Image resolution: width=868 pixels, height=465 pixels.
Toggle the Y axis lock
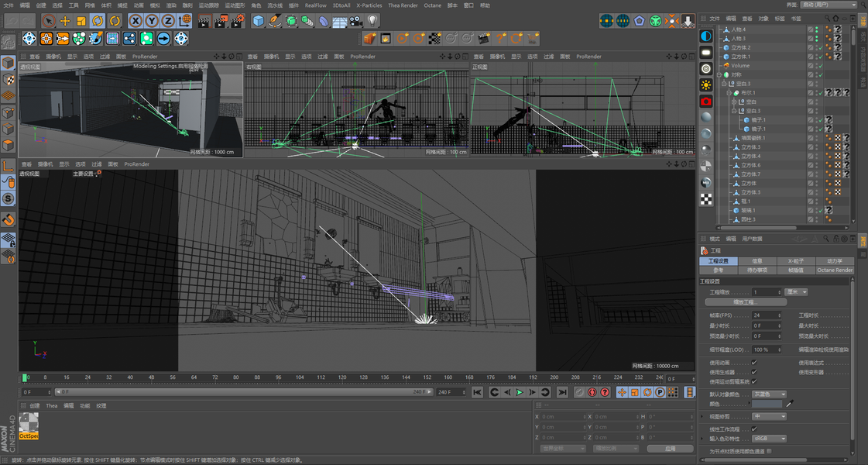(152, 21)
